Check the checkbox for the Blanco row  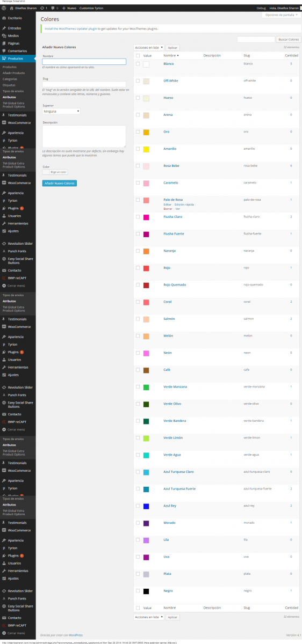pos(138,64)
